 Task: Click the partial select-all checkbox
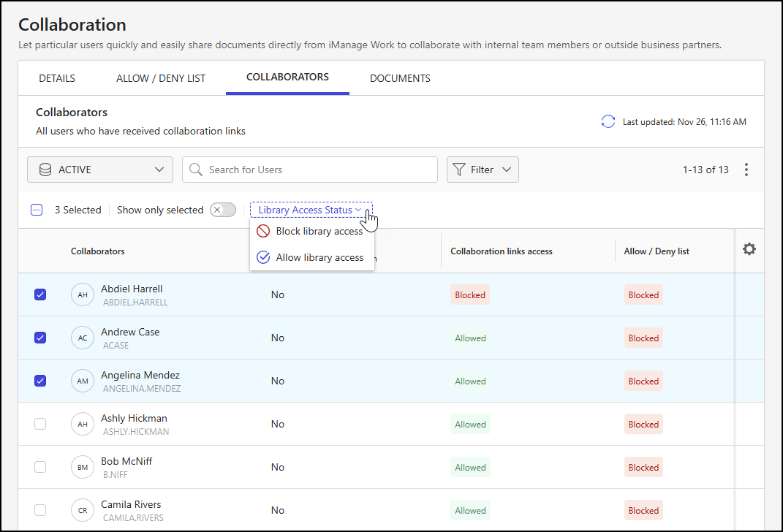point(37,210)
